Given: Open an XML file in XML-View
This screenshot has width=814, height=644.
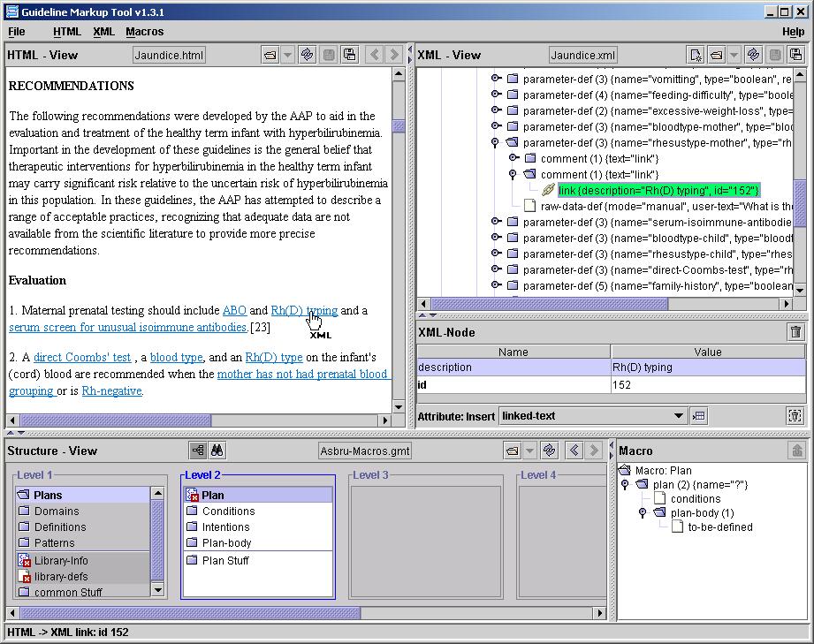Looking at the screenshot, I should (717, 55).
